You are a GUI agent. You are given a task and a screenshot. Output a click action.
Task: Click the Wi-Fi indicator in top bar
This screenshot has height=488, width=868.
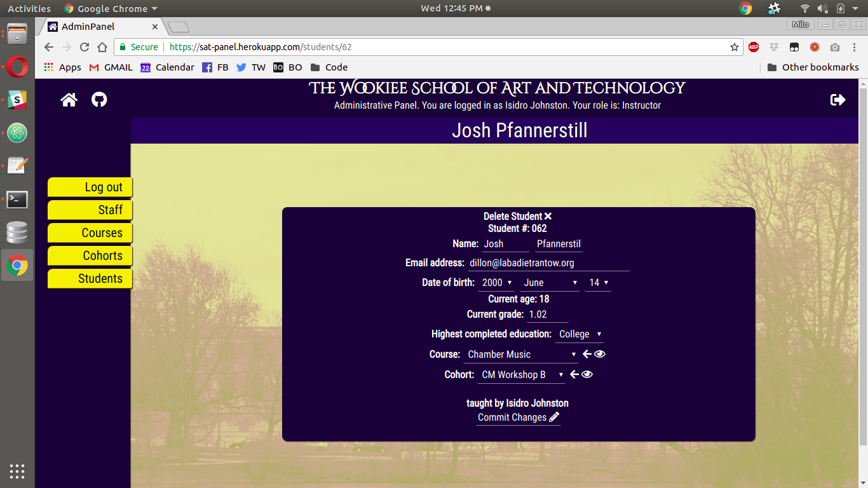[804, 9]
